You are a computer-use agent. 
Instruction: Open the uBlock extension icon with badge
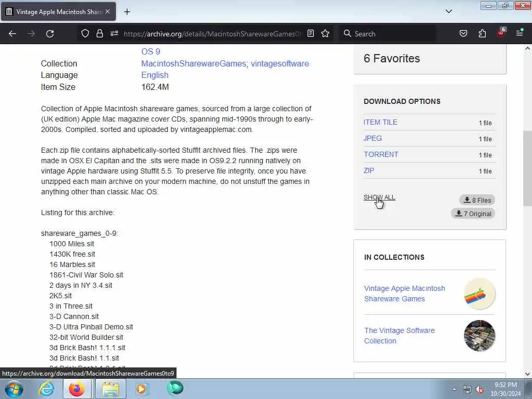[x=501, y=33]
